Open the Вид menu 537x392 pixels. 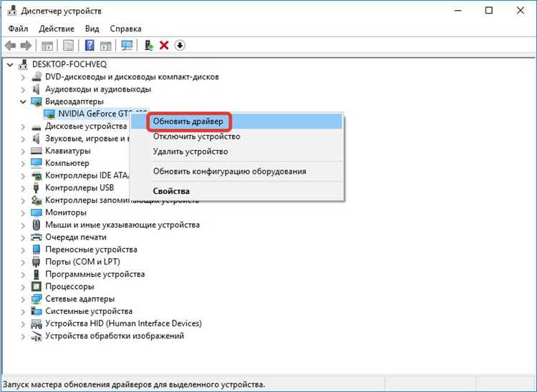(92, 29)
